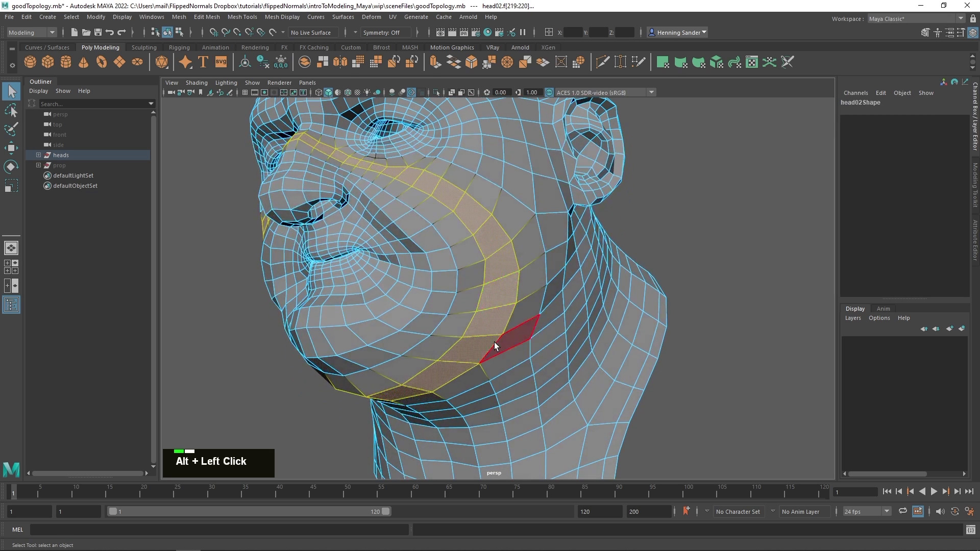
Task: Create a polygon cube from the shelf
Action: pyautogui.click(x=47, y=62)
